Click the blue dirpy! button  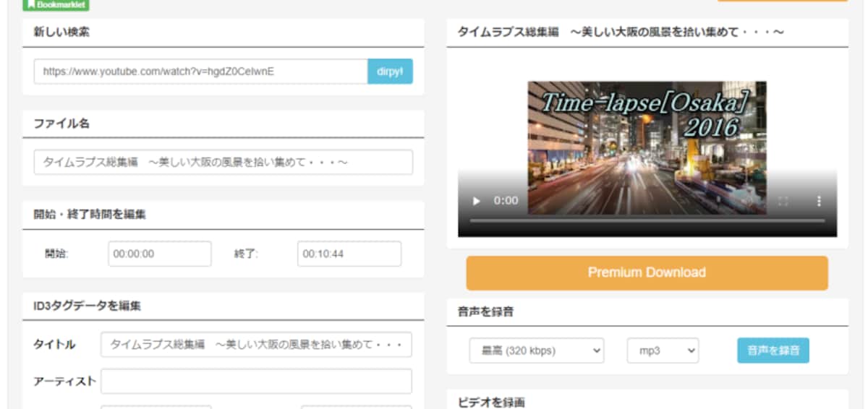[x=390, y=72]
